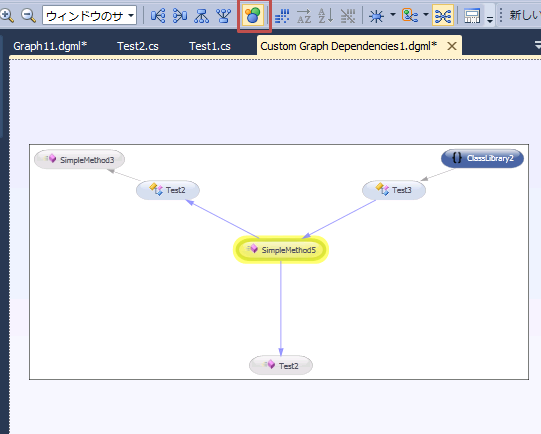The width and height of the screenshot is (541, 434).
Task: Select the left-to-right graph layout icon
Action: (x=158, y=16)
